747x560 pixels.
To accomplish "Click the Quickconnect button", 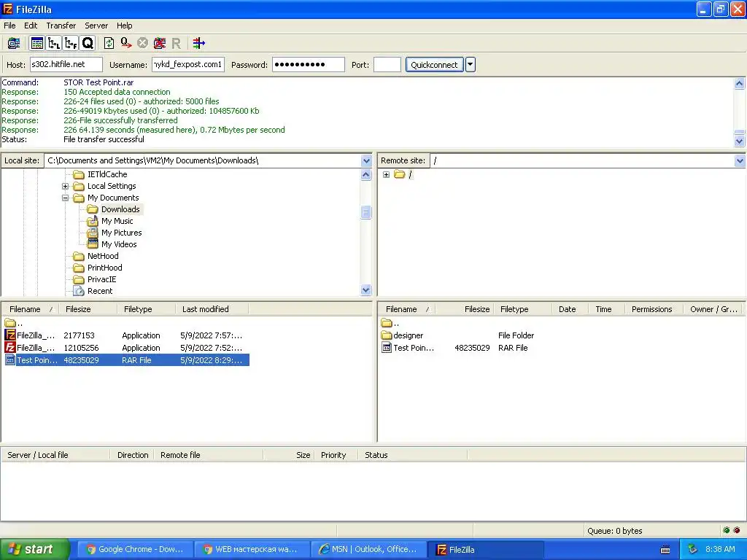I will (x=434, y=65).
